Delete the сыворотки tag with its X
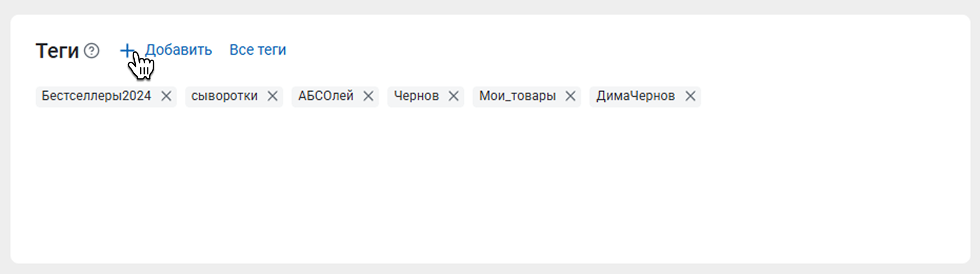 [273, 96]
